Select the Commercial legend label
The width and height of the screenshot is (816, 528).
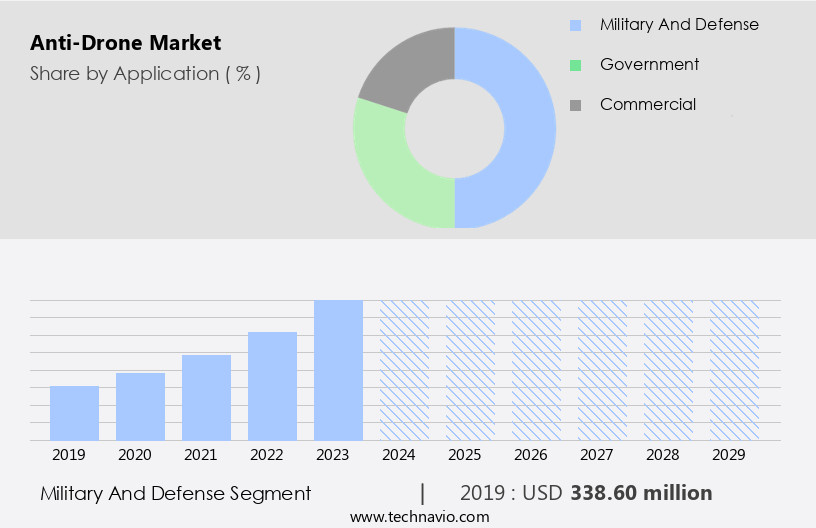pyautogui.click(x=647, y=104)
